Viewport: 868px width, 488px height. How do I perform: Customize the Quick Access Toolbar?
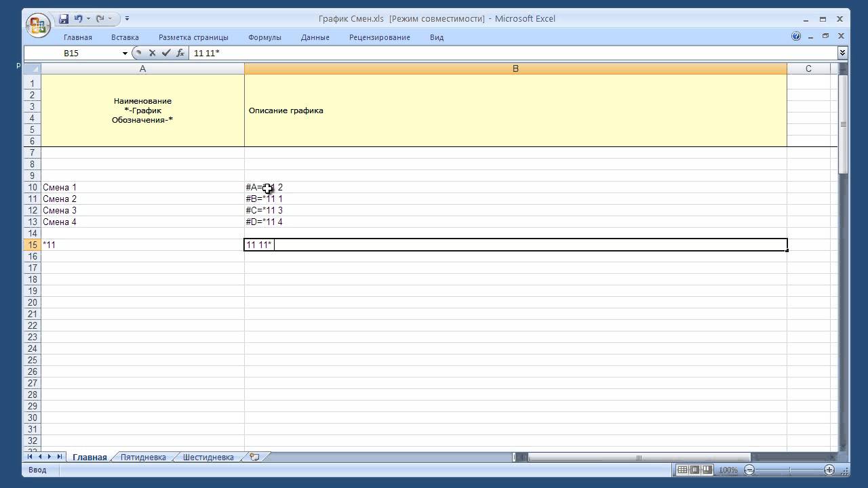tap(127, 19)
